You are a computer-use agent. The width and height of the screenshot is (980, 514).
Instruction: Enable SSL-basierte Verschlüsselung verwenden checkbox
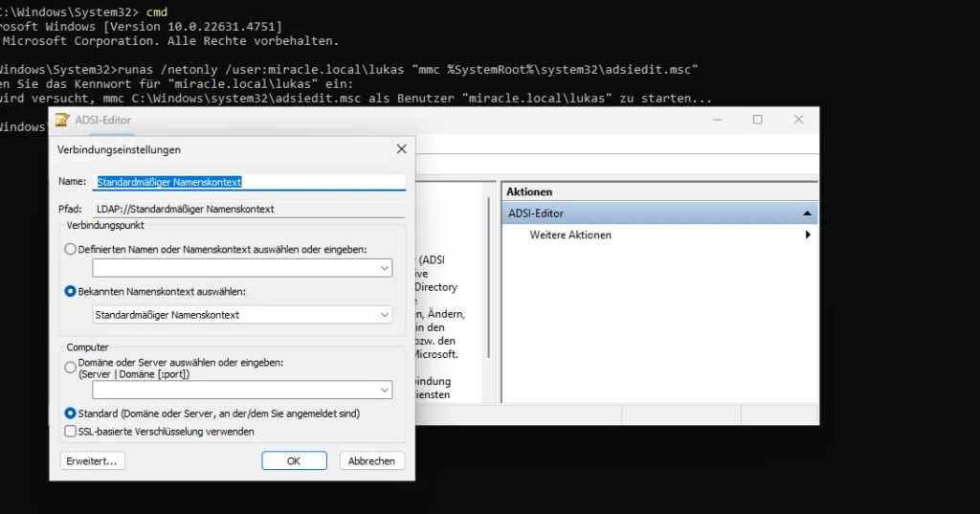pos(71,432)
